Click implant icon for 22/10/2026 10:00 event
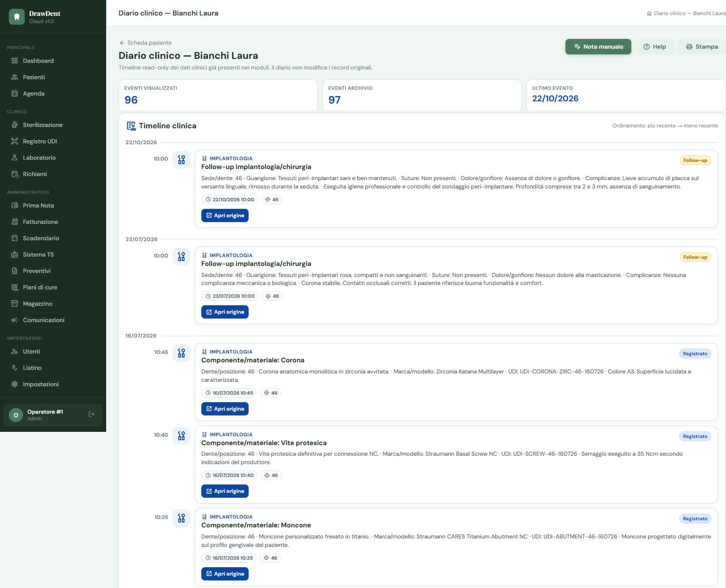This screenshot has height=588, width=726. (x=181, y=159)
